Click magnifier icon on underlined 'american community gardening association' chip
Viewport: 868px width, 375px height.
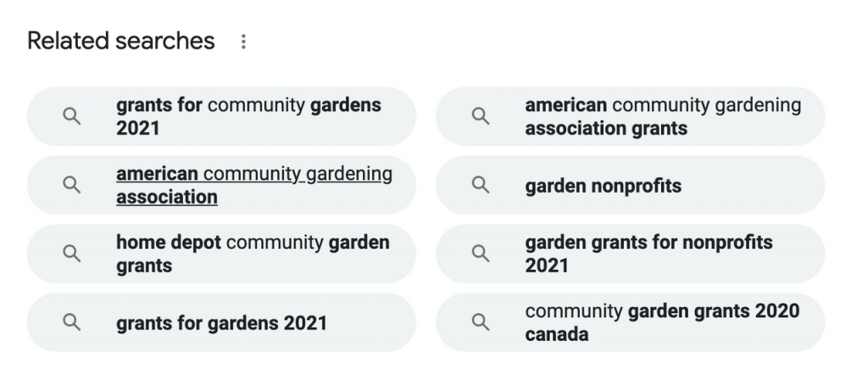click(71, 185)
